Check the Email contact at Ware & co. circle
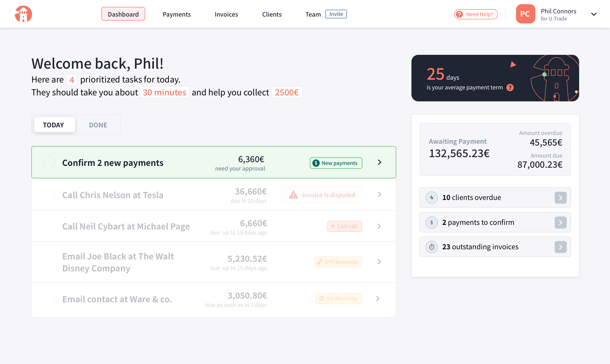610x364 pixels. coord(49,299)
